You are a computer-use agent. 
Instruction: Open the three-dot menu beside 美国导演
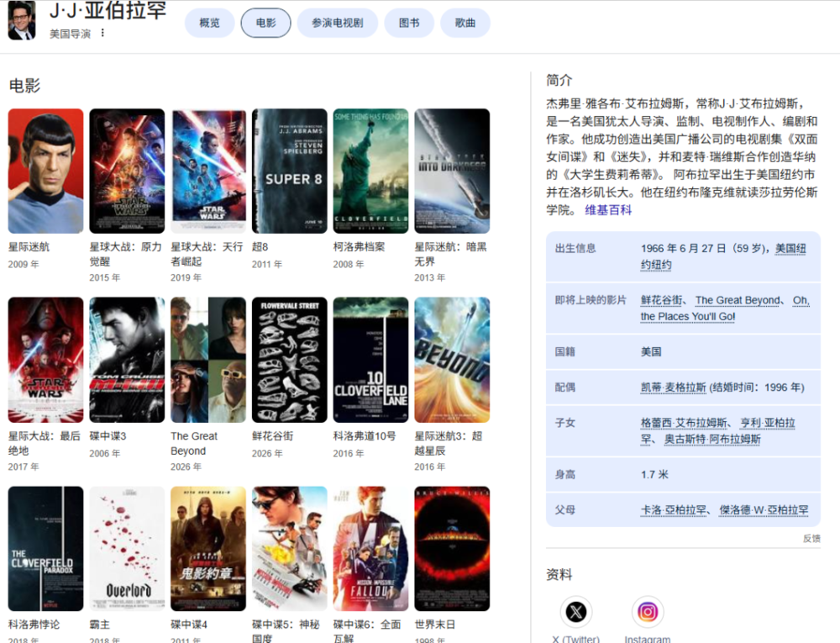point(103,34)
